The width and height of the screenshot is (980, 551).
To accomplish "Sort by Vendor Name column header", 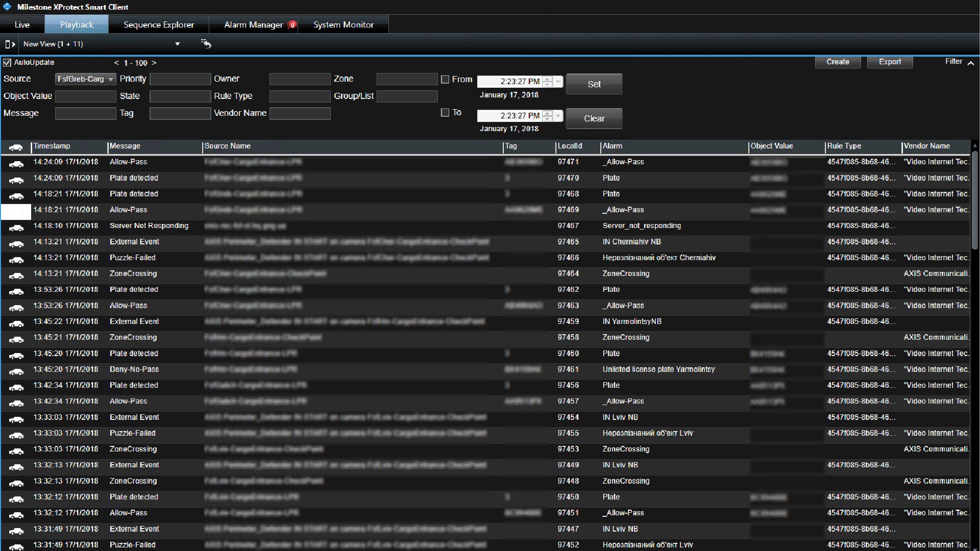I will (x=935, y=146).
